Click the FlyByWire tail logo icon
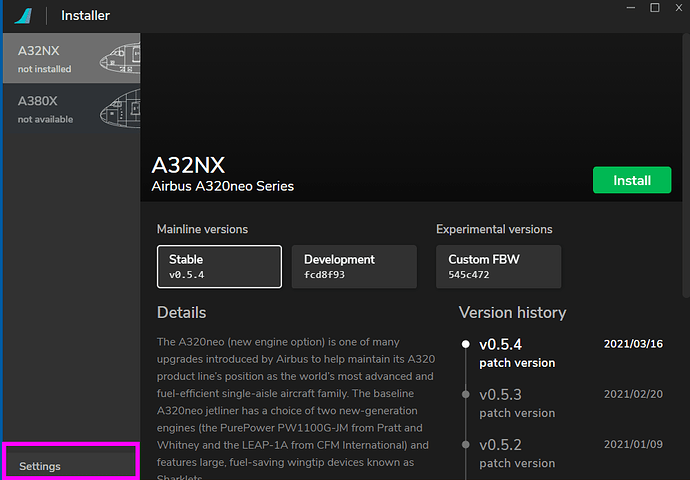Screen dimensions: 690x480 (x=23, y=16)
